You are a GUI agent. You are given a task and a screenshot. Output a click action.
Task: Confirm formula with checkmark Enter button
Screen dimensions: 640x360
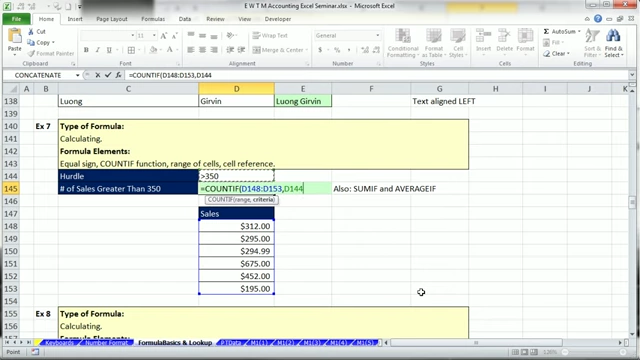pos(108,75)
